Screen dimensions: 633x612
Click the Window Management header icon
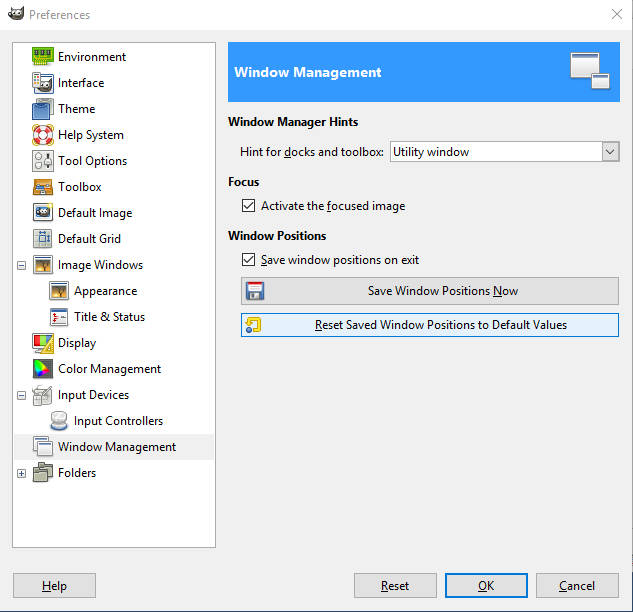coord(590,71)
